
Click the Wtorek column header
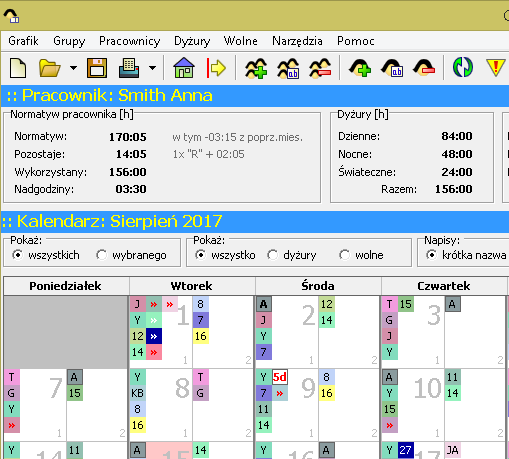coord(192,286)
